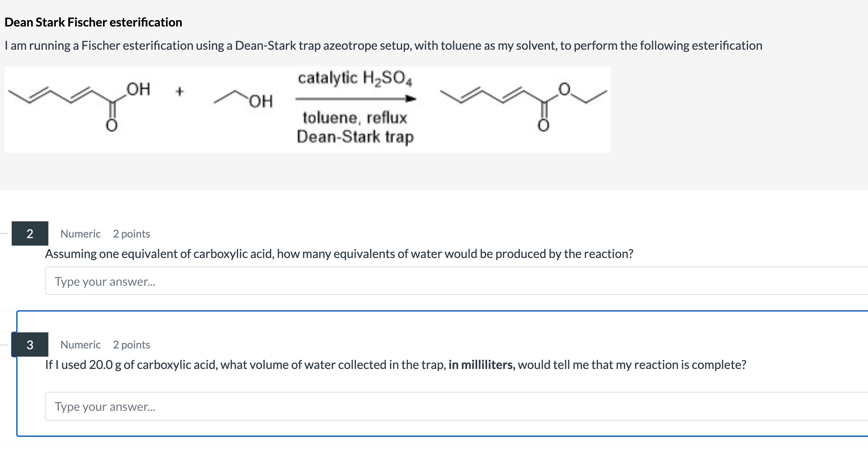Image resolution: width=868 pixels, height=463 pixels.
Task: Click the 'Dean Stark Fischer esterification' heading
Action: (93, 22)
